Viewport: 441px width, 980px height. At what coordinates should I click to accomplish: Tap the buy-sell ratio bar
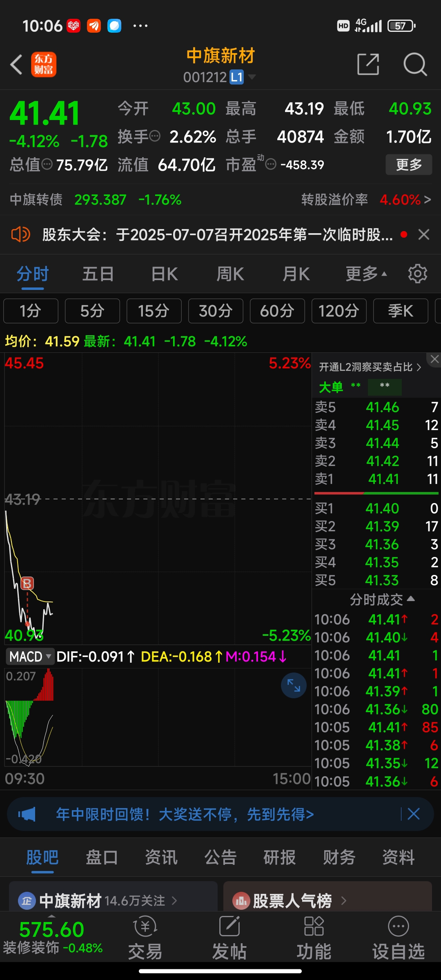pos(376,494)
